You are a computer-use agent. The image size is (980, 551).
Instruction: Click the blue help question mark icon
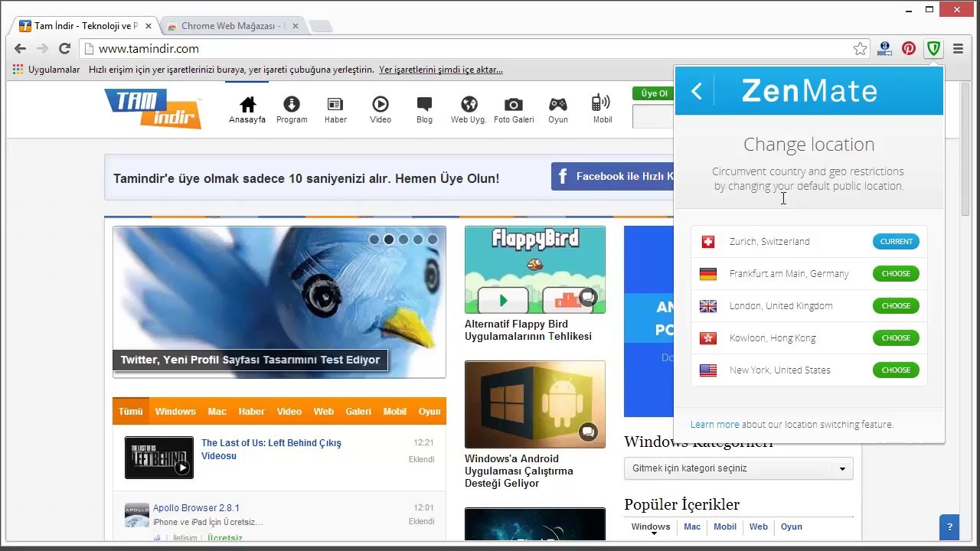coord(949,527)
